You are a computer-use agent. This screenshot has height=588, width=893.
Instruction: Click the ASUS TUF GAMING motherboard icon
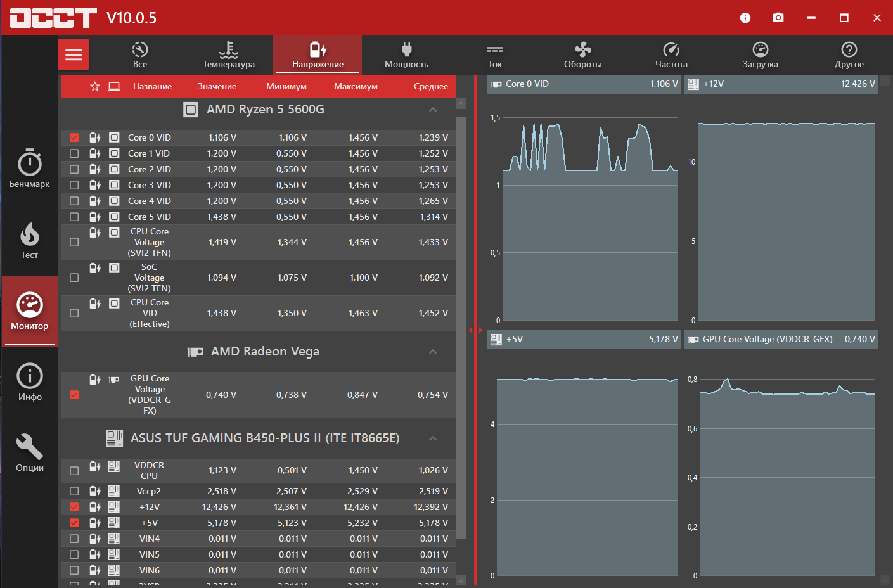115,438
